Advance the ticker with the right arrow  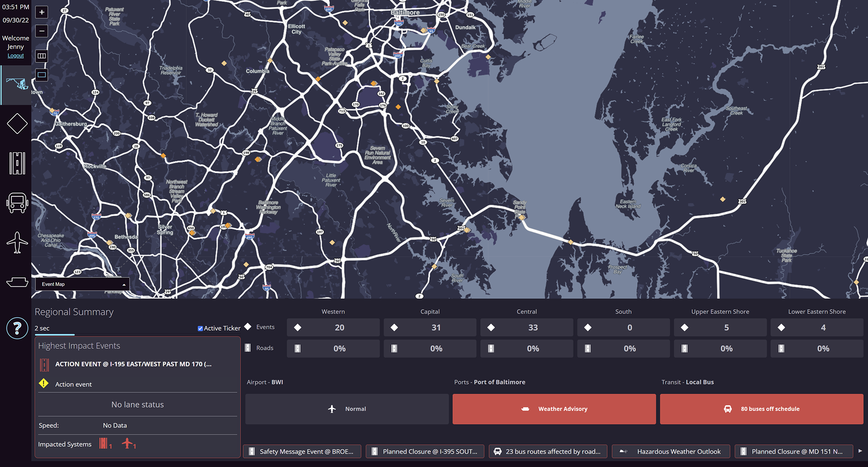[x=860, y=451]
